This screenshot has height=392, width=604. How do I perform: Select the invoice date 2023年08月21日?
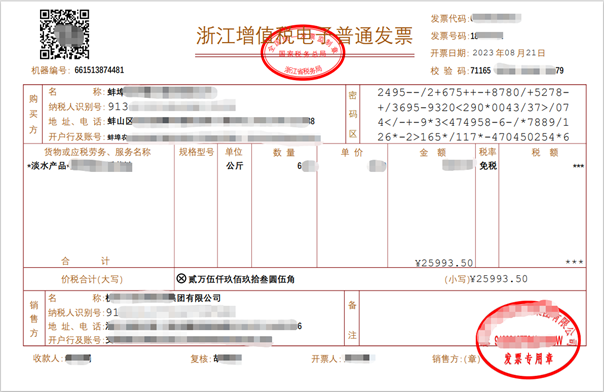click(509, 53)
